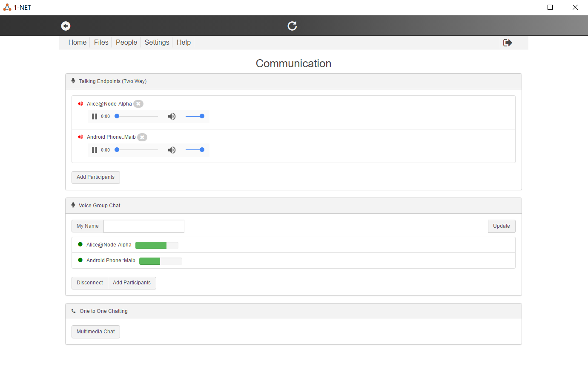Open the Files menu item

point(101,43)
